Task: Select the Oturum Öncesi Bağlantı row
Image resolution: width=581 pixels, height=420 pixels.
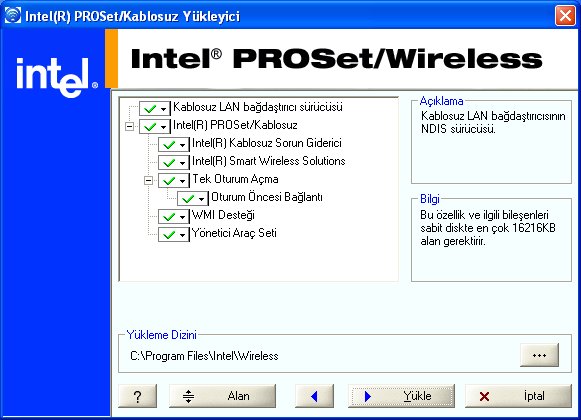Action: pyautogui.click(x=267, y=197)
